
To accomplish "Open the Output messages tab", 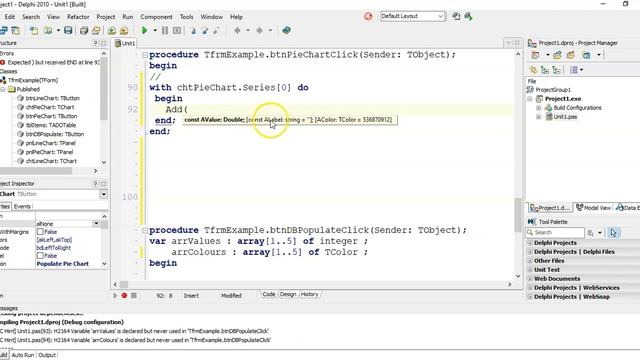I will 47,355.
